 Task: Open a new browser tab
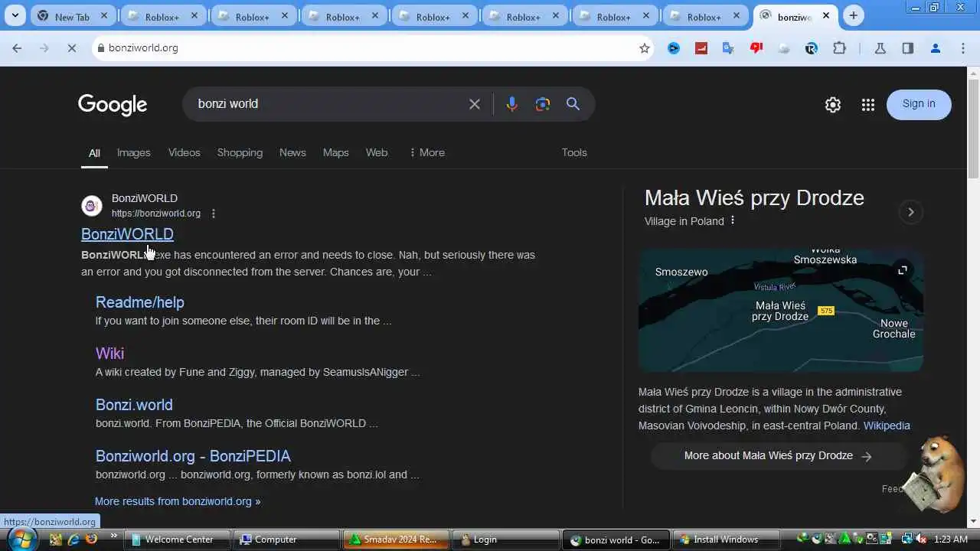tap(854, 16)
